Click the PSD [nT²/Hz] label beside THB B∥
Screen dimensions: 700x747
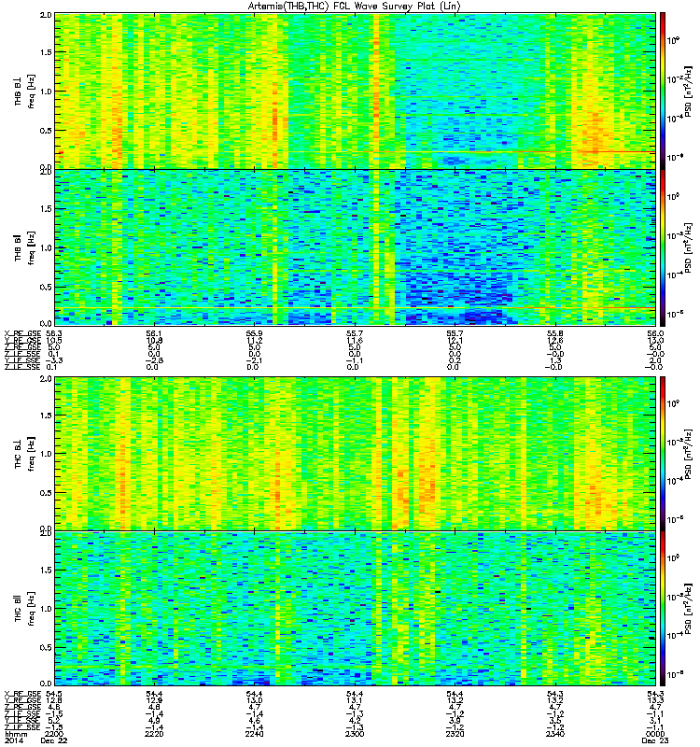[688, 247]
